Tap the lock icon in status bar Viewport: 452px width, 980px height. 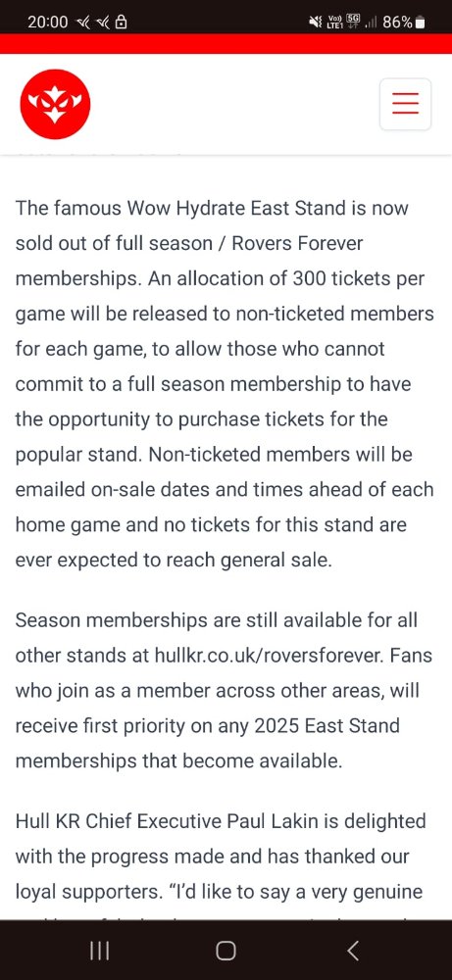pyautogui.click(x=121, y=23)
